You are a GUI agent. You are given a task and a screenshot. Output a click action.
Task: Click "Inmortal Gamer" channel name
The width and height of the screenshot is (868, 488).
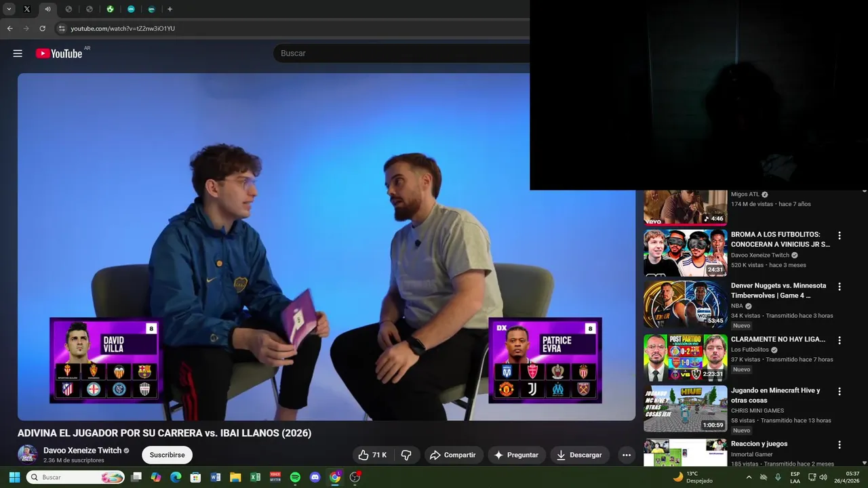pyautogui.click(x=752, y=454)
